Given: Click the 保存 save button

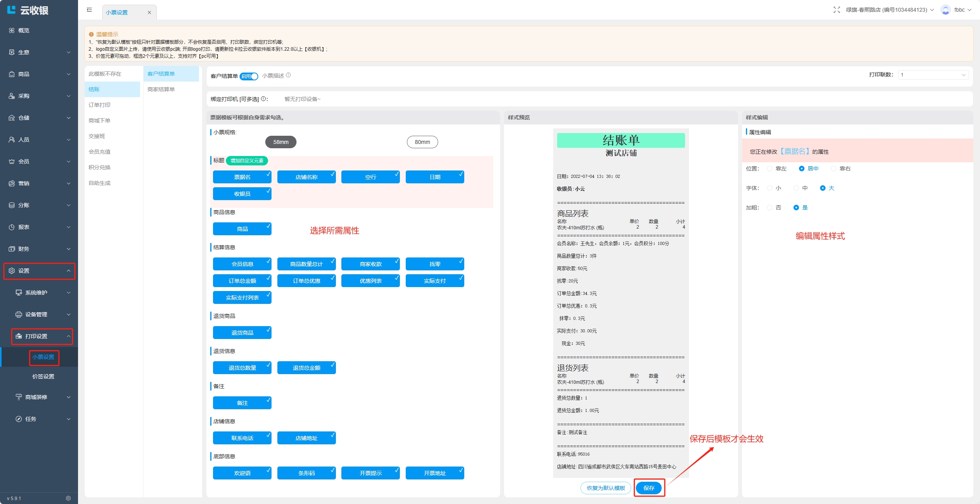Looking at the screenshot, I should [x=649, y=488].
